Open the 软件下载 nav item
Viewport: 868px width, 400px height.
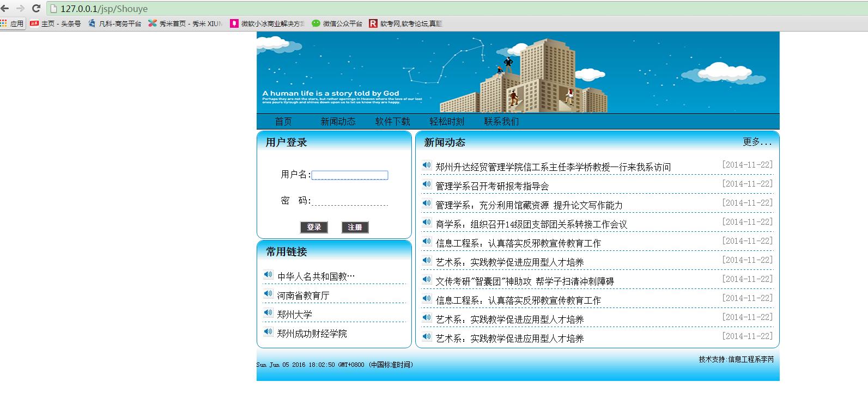[x=392, y=121]
